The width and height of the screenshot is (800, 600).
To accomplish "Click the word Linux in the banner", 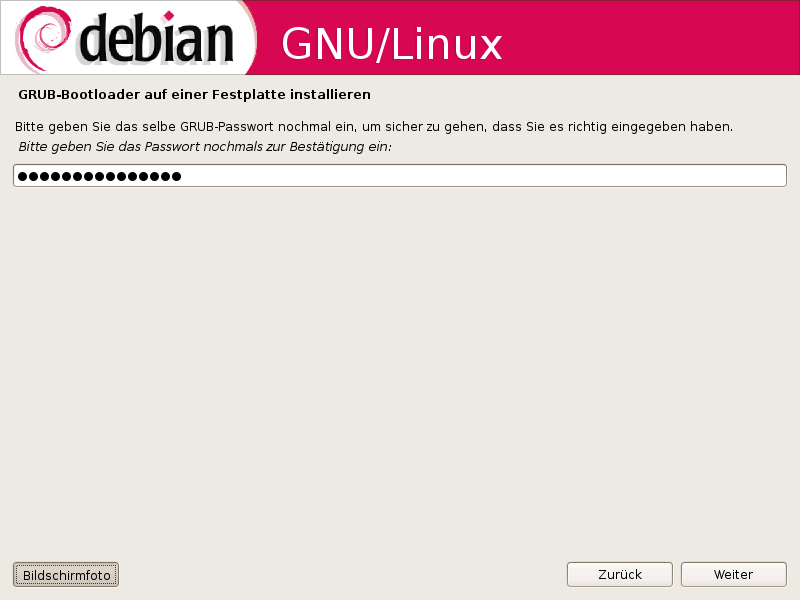I will (447, 44).
